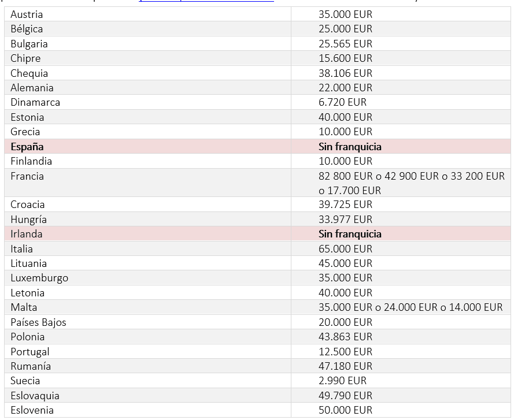
Task: Click the highlighted Irlanda cell
Action: point(27,234)
